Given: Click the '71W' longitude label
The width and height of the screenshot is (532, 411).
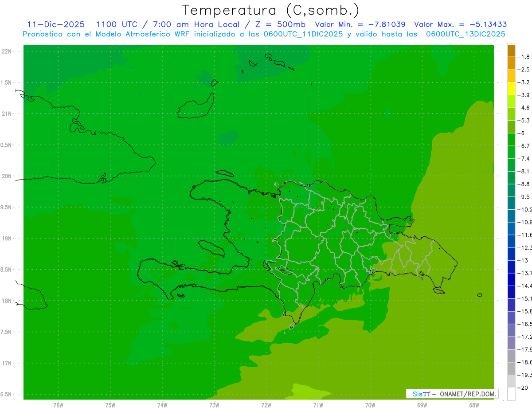Looking at the screenshot, I should (318, 405).
